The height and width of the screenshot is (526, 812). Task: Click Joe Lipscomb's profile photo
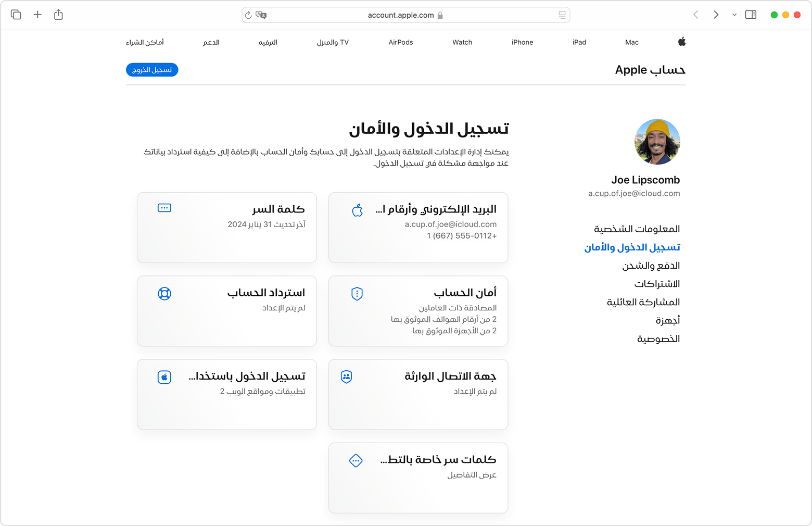click(657, 142)
